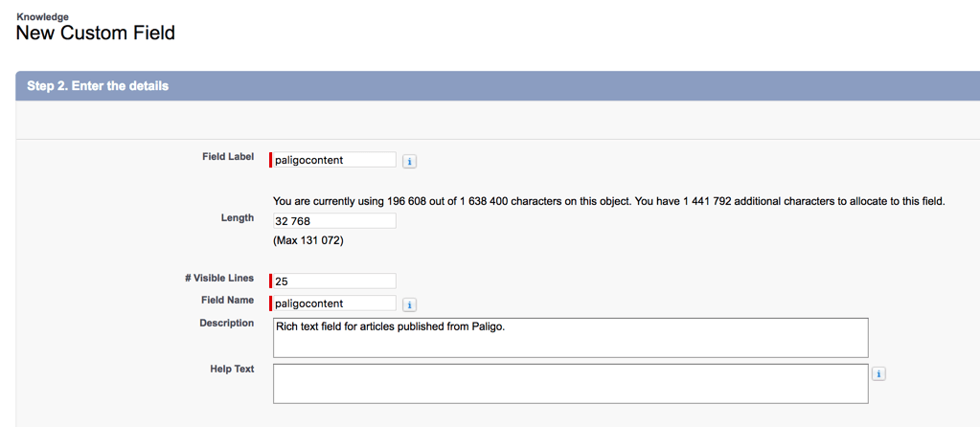980x427 pixels.
Task: Click the (Max 131 072) hint text
Action: (x=308, y=240)
